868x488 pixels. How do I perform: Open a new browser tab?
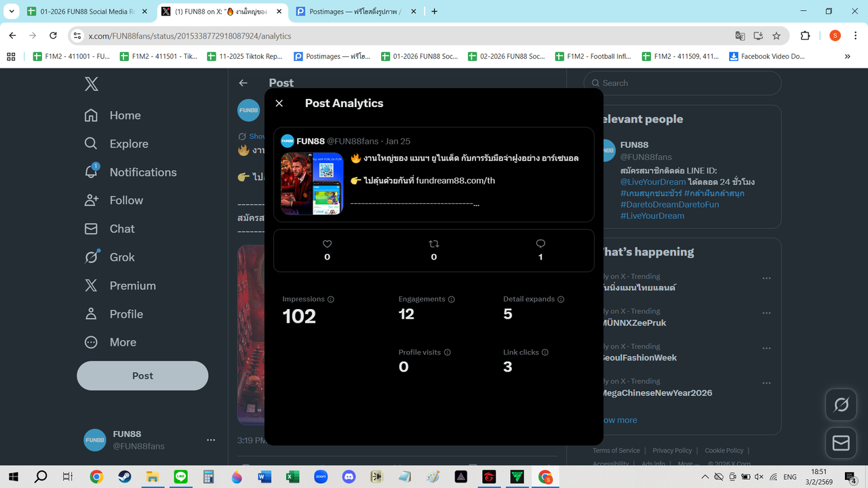coord(435,12)
